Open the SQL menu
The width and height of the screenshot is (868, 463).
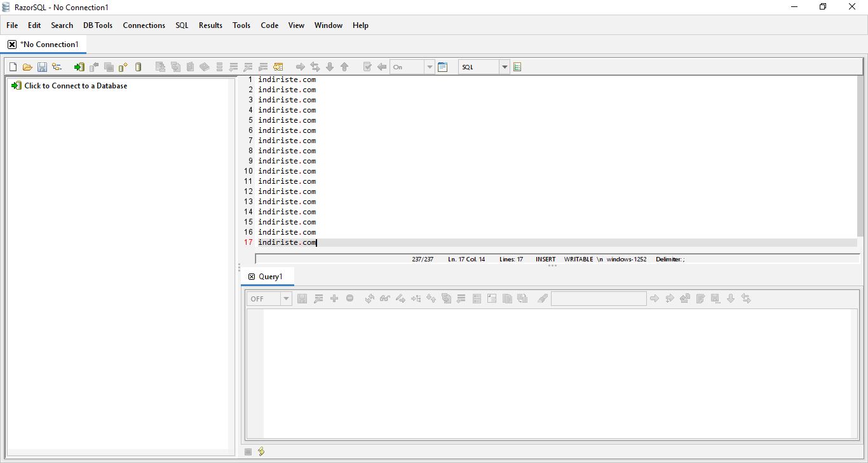point(182,25)
